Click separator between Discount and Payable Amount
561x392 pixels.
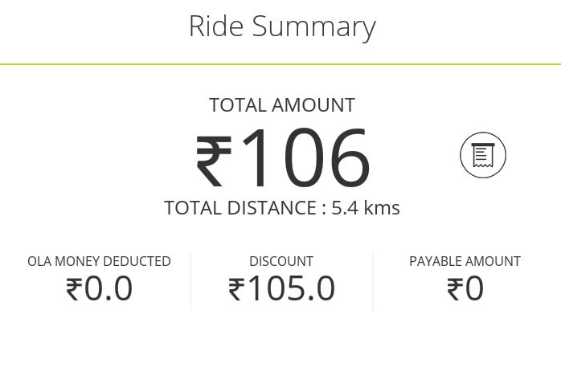373,281
